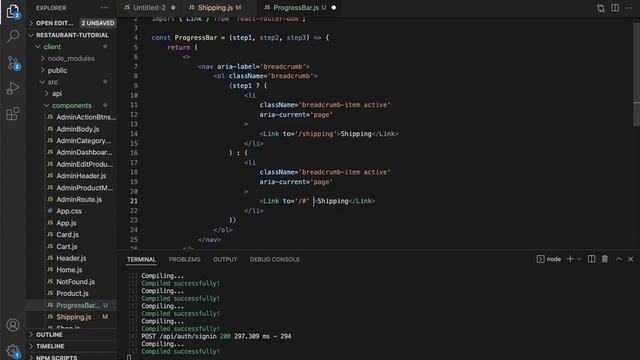Image resolution: width=640 pixels, height=360 pixels.
Task: Close ProgressBar.js tab via unsaved dot
Action: tap(333, 8)
